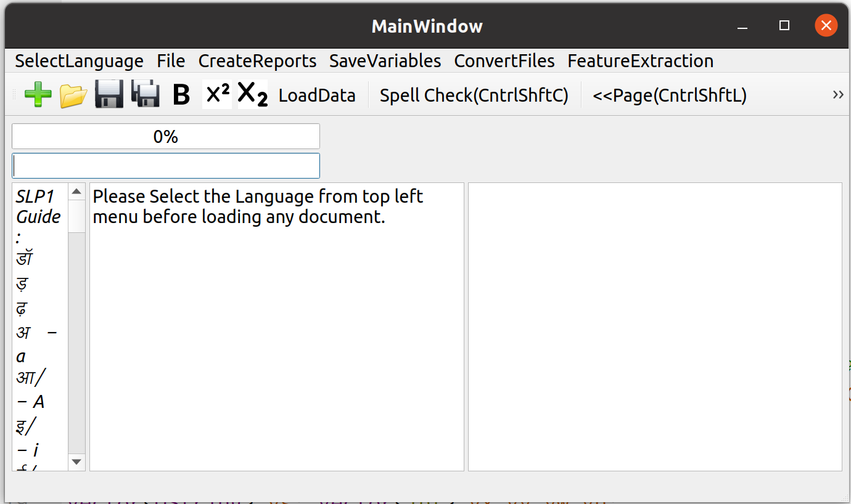Click the SLP1 Guide scrollbar handle
The width and height of the screenshot is (851, 504).
76,216
